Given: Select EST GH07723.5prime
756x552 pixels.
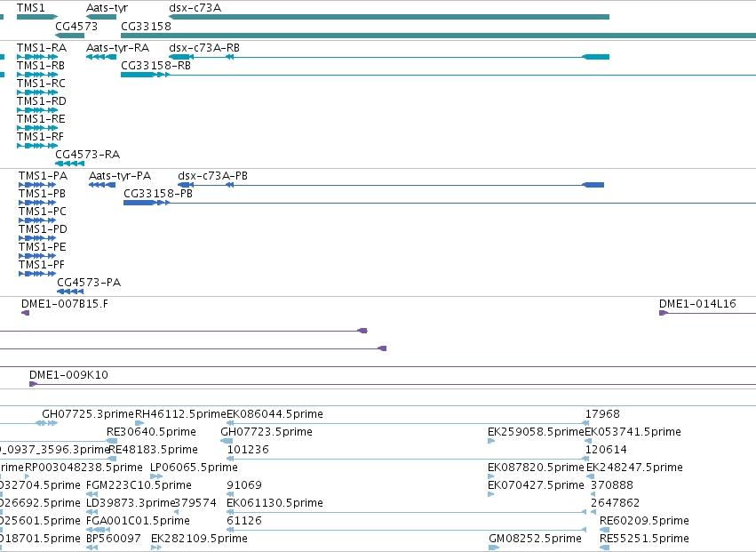Looking at the screenshot, I should click(x=227, y=441).
